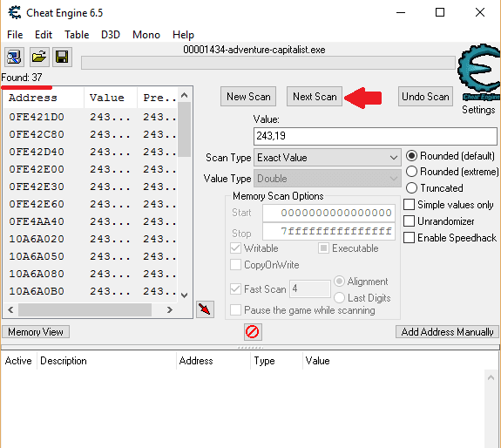Image resolution: width=501 pixels, height=448 pixels.
Task: Click the memory Stop address field
Action: tap(328, 231)
